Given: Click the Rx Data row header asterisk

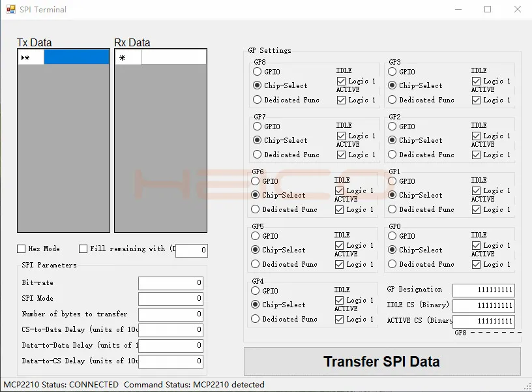Looking at the screenshot, I should [128, 57].
